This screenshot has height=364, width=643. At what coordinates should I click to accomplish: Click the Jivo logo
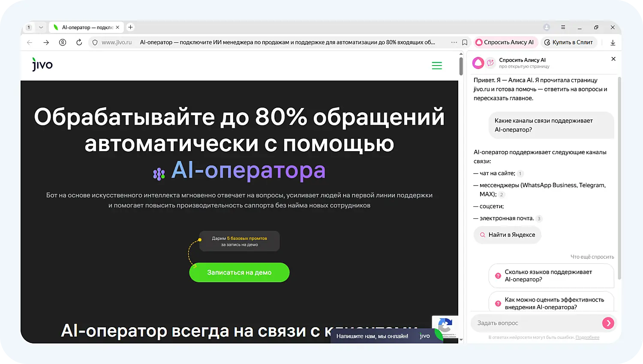tap(42, 64)
